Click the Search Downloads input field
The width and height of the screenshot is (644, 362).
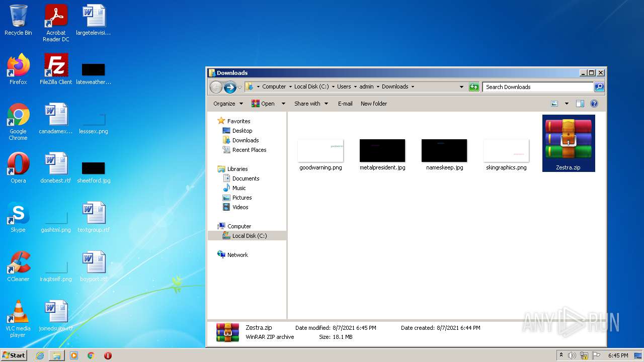pyautogui.click(x=538, y=86)
